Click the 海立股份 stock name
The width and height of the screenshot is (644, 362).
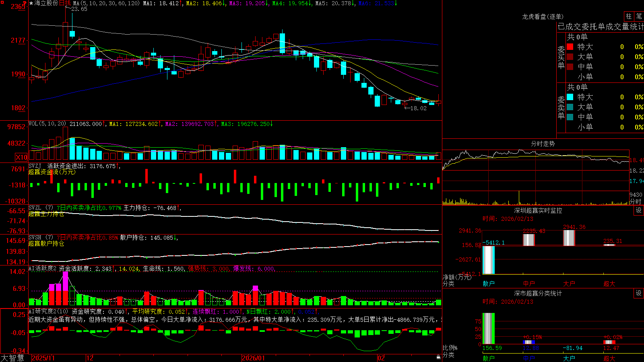point(46,3)
